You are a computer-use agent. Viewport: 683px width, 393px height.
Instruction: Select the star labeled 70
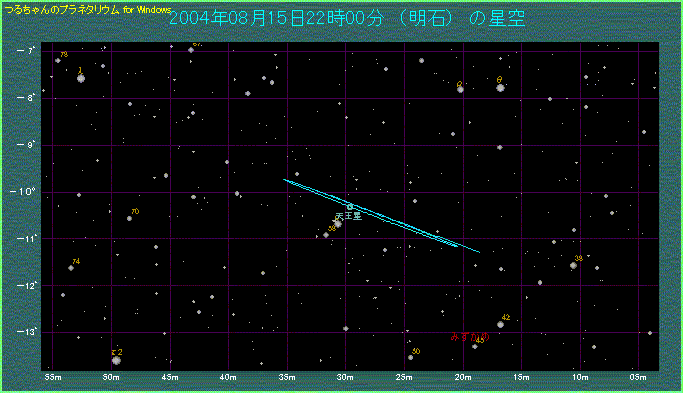point(129,218)
